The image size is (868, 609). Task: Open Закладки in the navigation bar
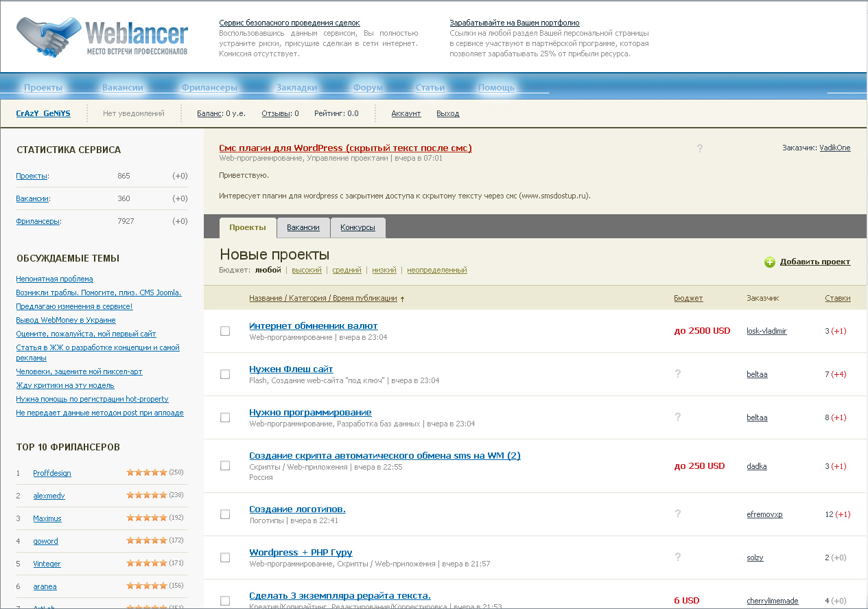[296, 87]
